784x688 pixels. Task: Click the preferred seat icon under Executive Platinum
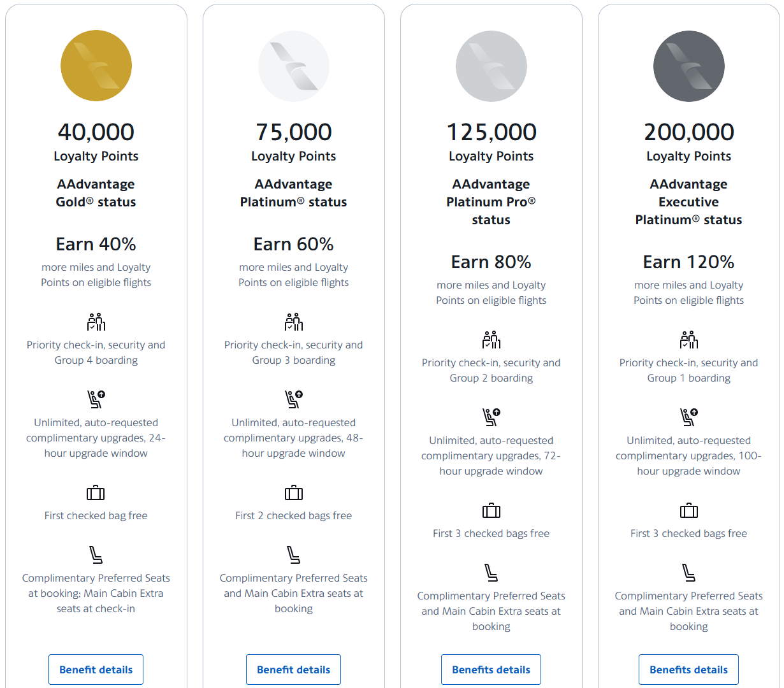coord(688,572)
